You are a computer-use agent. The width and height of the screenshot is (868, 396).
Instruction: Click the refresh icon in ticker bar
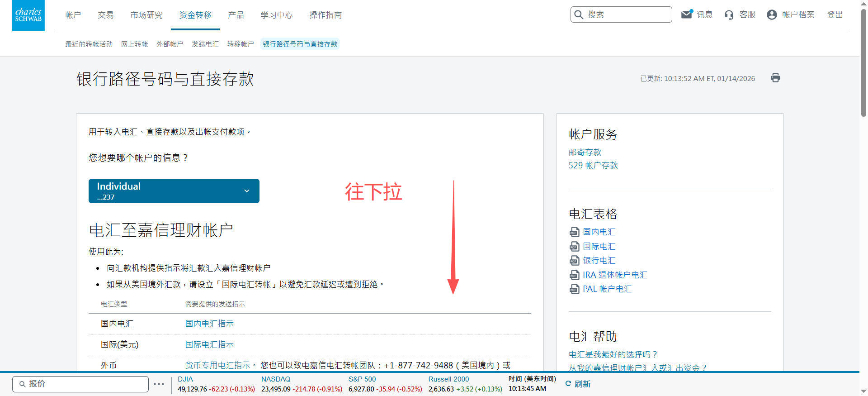tap(568, 384)
